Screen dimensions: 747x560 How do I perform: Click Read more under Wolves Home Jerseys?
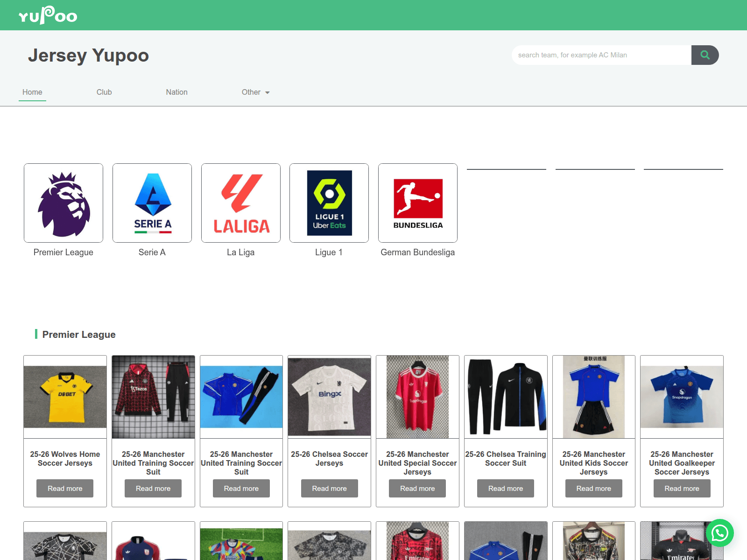(x=65, y=488)
